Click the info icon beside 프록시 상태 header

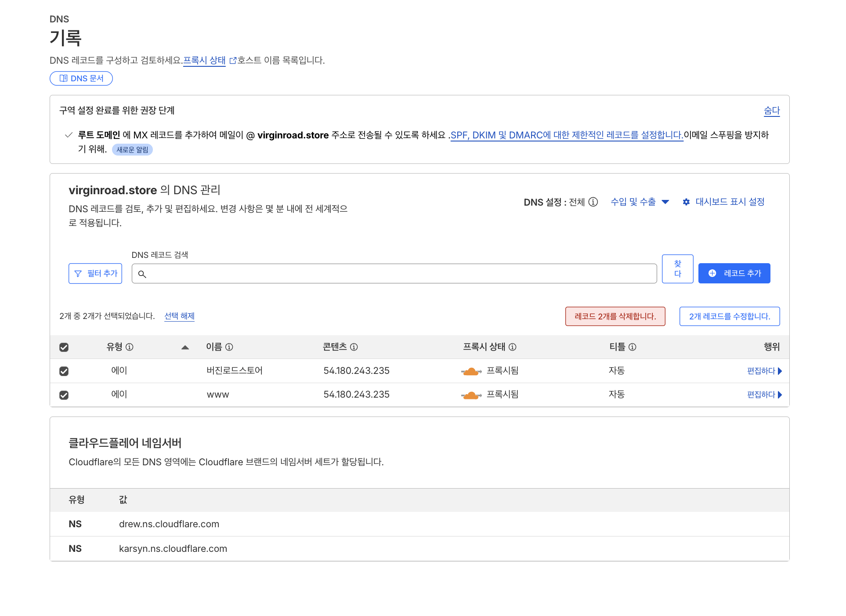pyautogui.click(x=513, y=347)
